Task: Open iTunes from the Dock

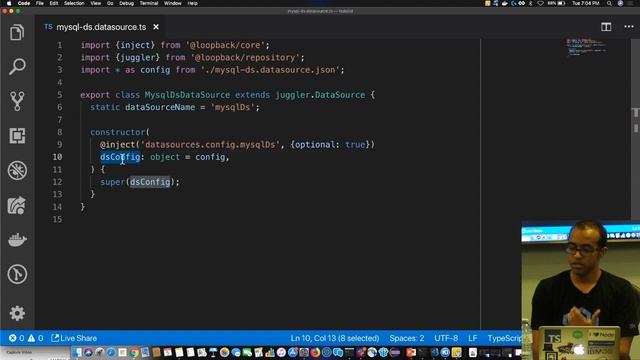Action: point(281,352)
